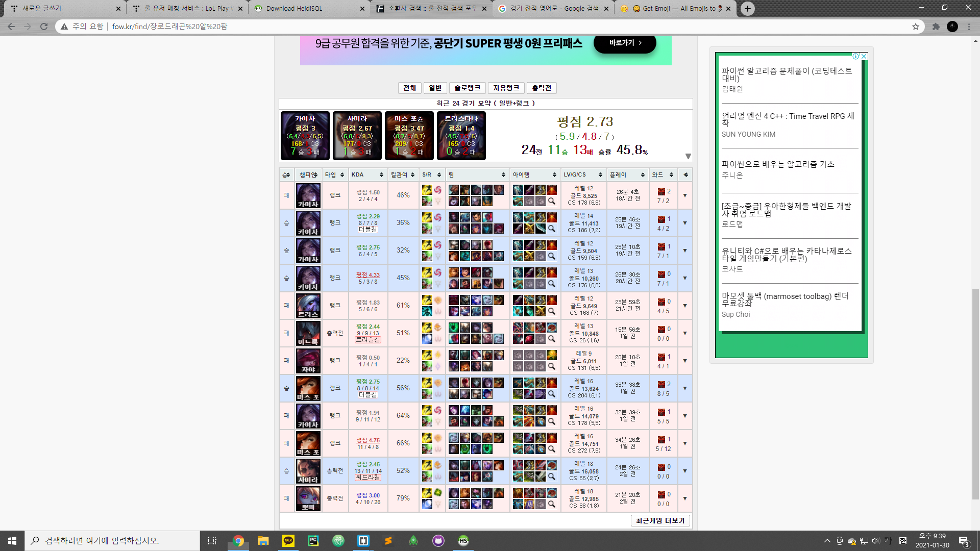Open the Kai'Sa summary card thumbnail
The image size is (980, 551).
(305, 136)
